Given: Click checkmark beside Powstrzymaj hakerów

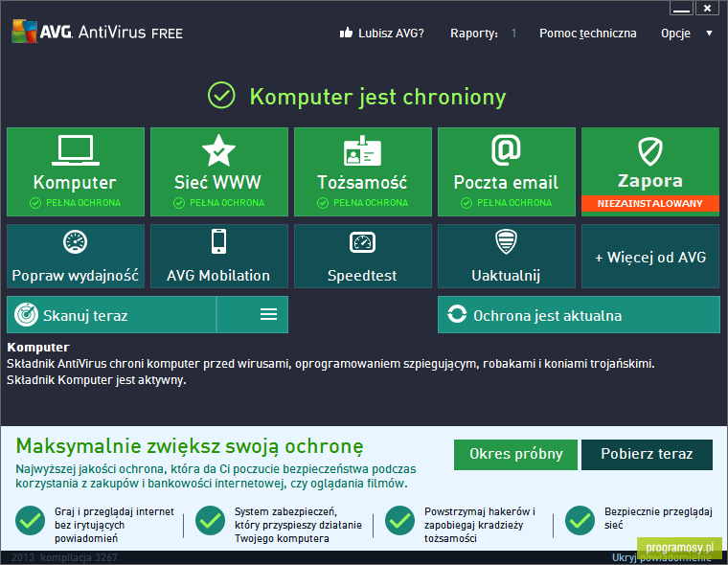Looking at the screenshot, I should click(x=399, y=520).
